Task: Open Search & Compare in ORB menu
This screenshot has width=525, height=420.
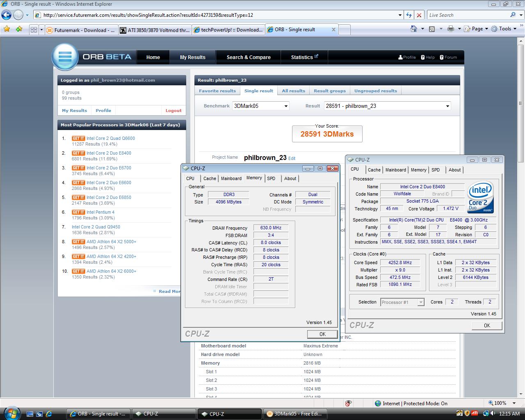Action: (249, 57)
